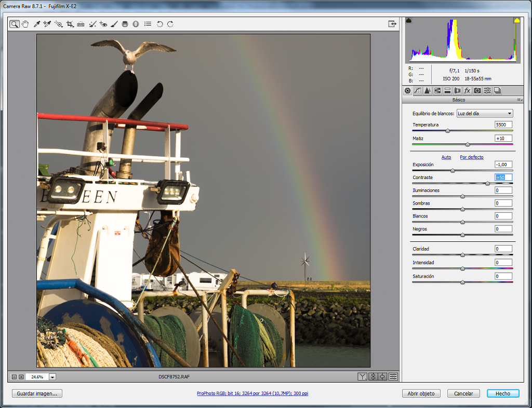532x408 pixels.
Task: Toggle before/after preview view
Action: (x=362, y=376)
